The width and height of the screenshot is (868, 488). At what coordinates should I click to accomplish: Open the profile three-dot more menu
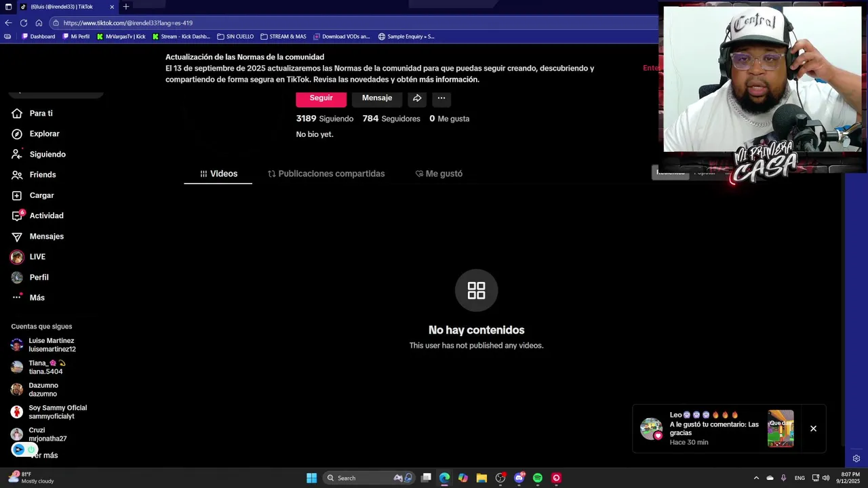pyautogui.click(x=441, y=98)
